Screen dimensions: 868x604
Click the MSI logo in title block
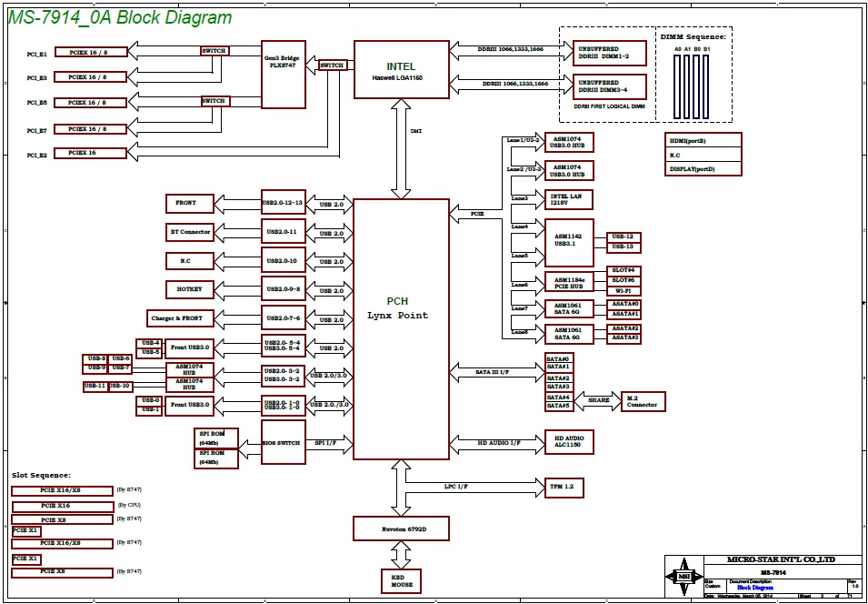(x=683, y=575)
